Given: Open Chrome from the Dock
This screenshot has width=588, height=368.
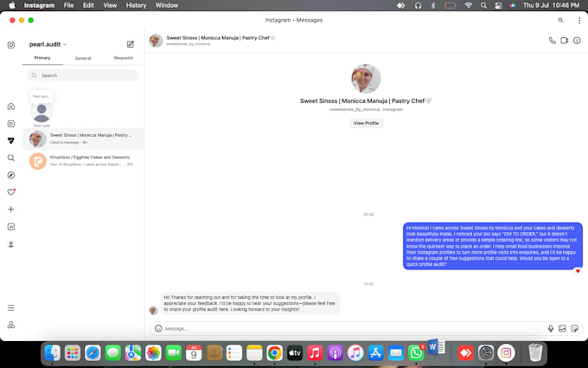Looking at the screenshot, I should pyautogui.click(x=274, y=353).
